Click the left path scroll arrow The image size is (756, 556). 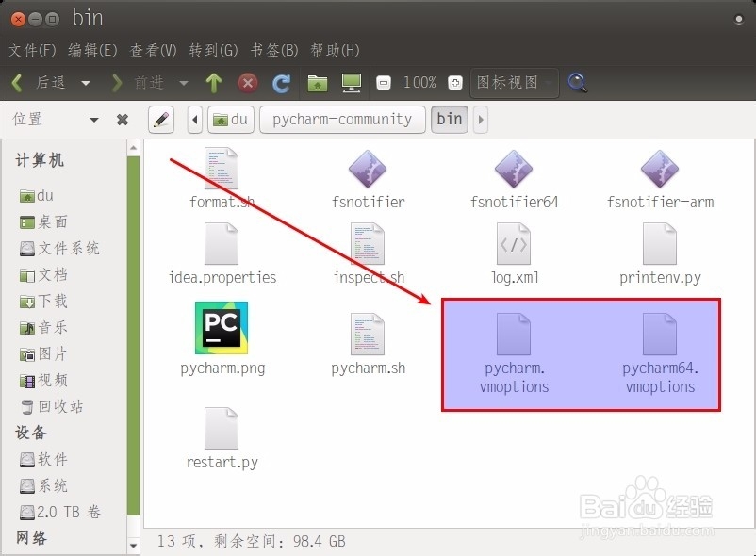click(195, 120)
